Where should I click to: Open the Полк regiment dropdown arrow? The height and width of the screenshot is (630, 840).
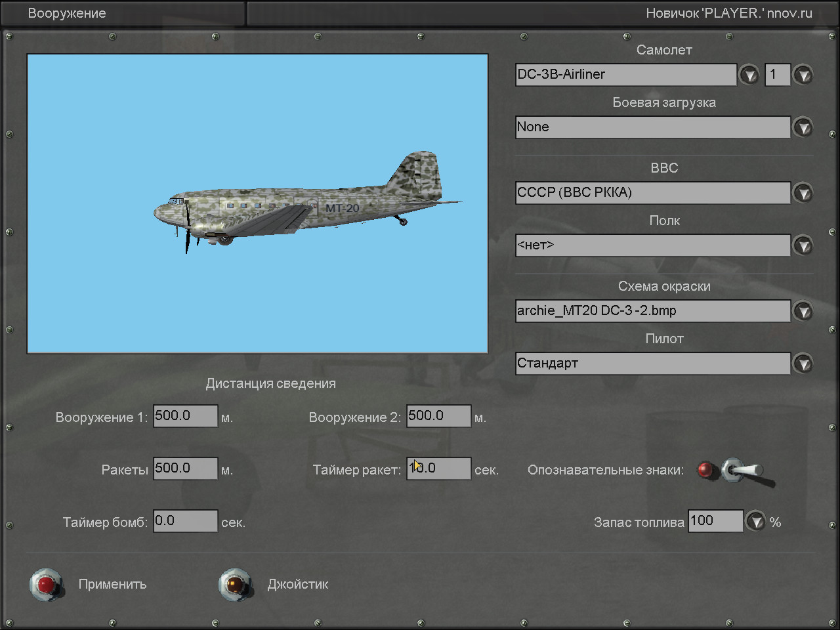coord(803,245)
